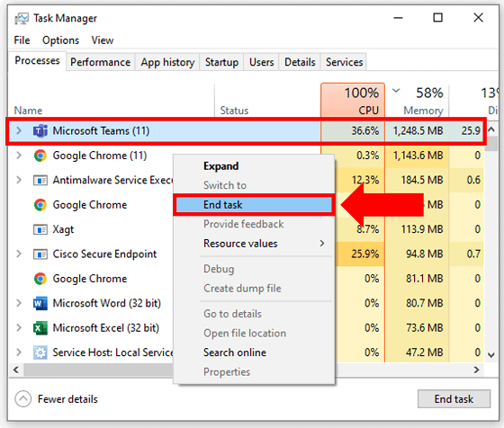504x428 pixels.
Task: Select the Processes tab
Action: [37, 60]
